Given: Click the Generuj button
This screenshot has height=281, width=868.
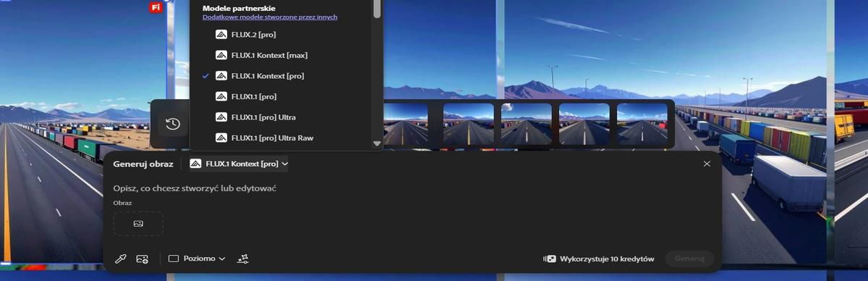Looking at the screenshot, I should (689, 259).
